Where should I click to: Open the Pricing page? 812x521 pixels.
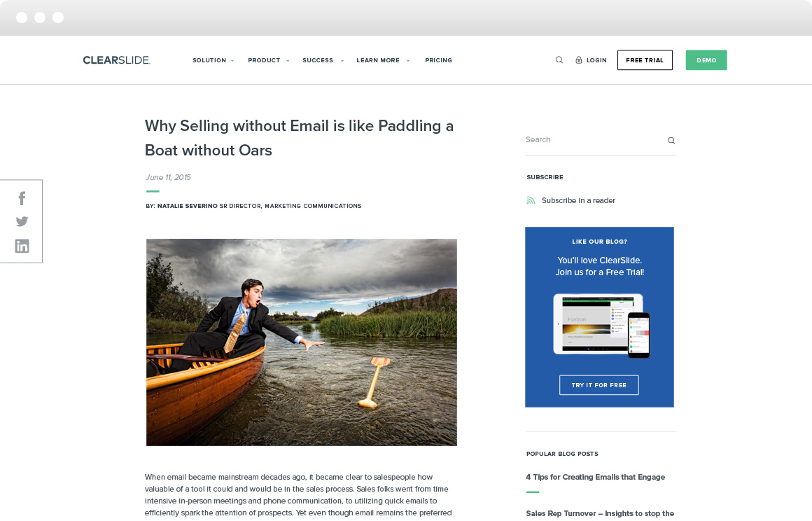click(439, 60)
